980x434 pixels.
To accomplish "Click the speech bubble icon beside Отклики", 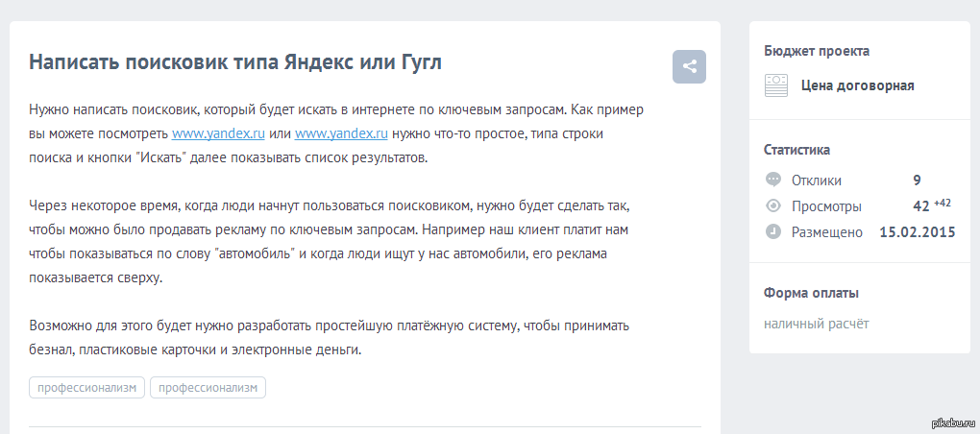I will coord(773,180).
